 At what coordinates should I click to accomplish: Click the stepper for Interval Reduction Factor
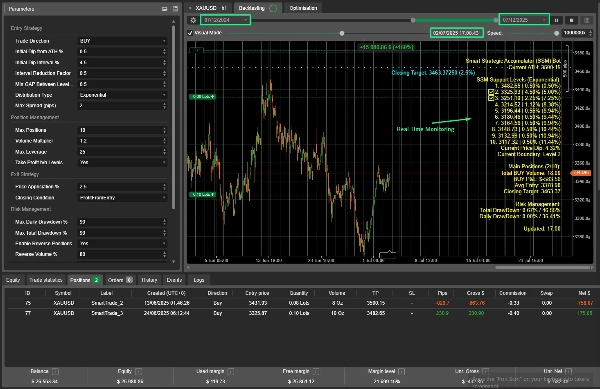[x=165, y=73]
